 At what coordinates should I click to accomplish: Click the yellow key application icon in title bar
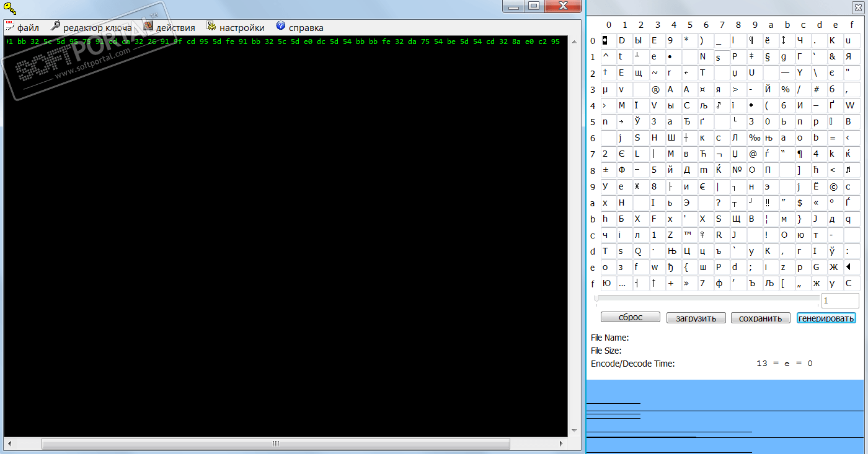click(9, 9)
